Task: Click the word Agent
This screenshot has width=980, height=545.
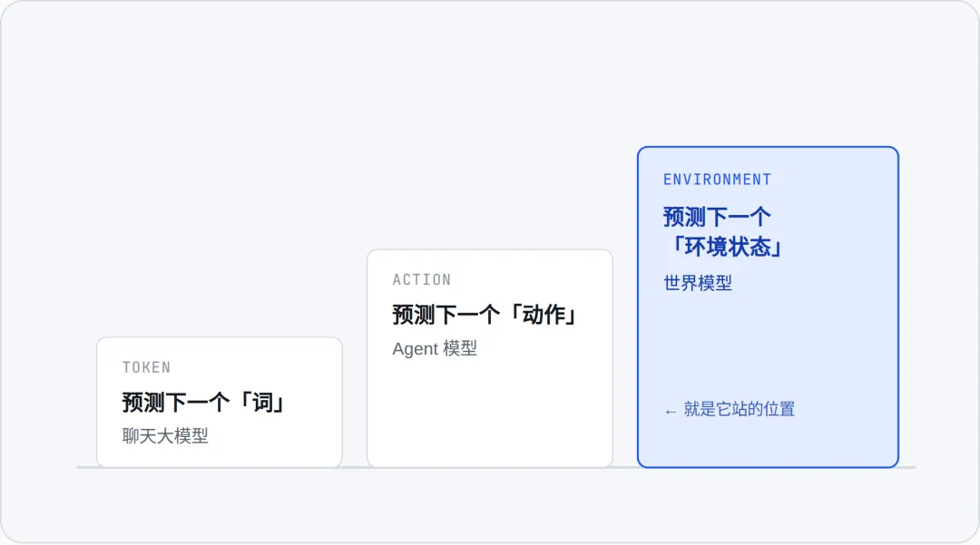Action: pyautogui.click(x=415, y=349)
